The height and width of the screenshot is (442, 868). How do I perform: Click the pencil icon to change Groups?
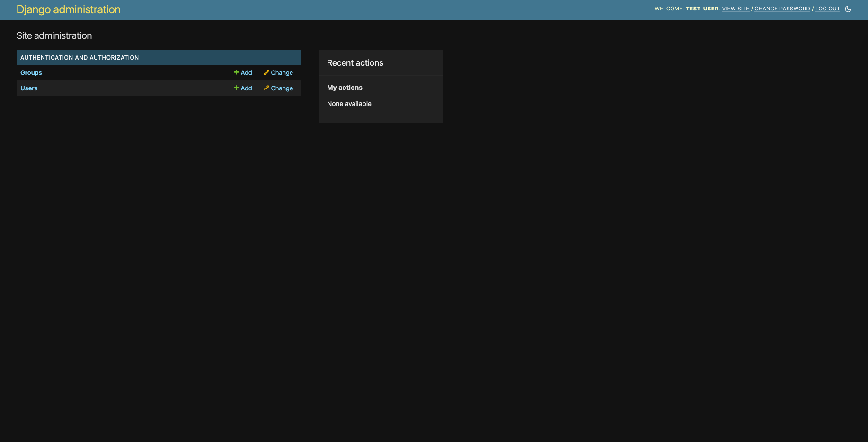click(266, 72)
